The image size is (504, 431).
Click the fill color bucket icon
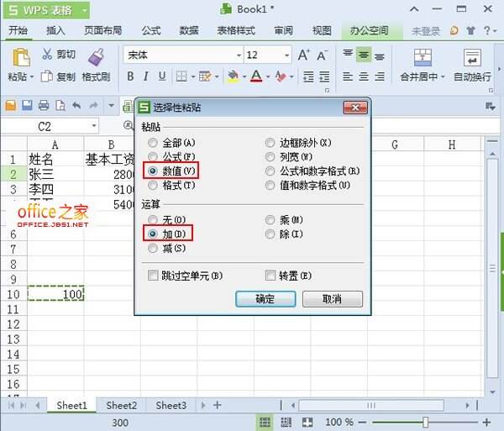tap(233, 76)
